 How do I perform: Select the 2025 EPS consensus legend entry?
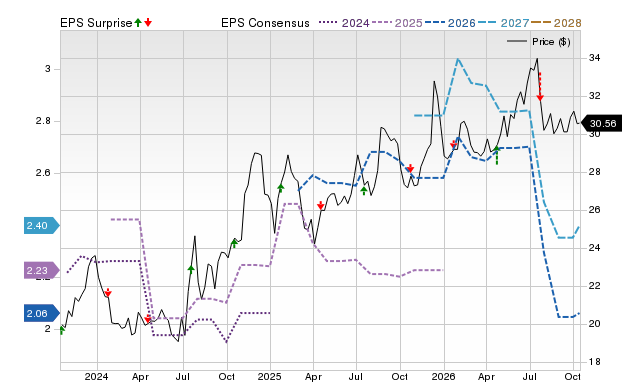397,23
